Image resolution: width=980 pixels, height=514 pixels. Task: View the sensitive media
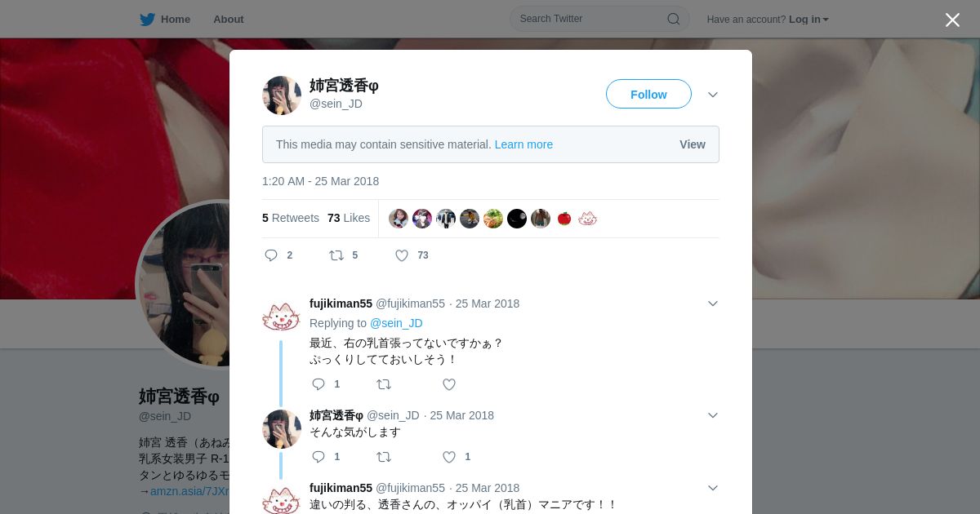[x=693, y=144]
